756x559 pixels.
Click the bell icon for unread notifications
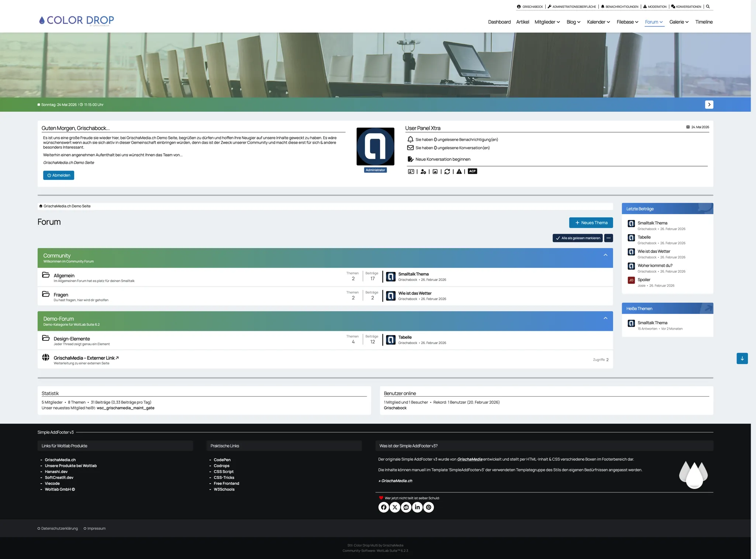[x=410, y=140]
